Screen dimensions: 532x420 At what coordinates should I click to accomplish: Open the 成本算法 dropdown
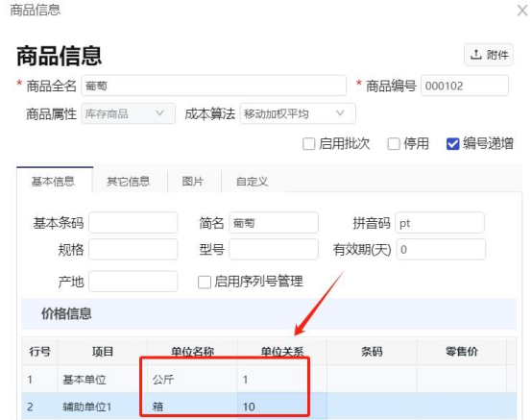(298, 113)
